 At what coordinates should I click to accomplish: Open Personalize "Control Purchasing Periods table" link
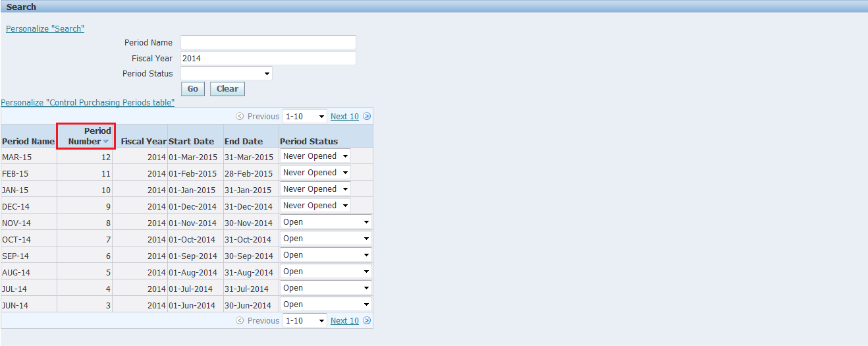tap(88, 103)
